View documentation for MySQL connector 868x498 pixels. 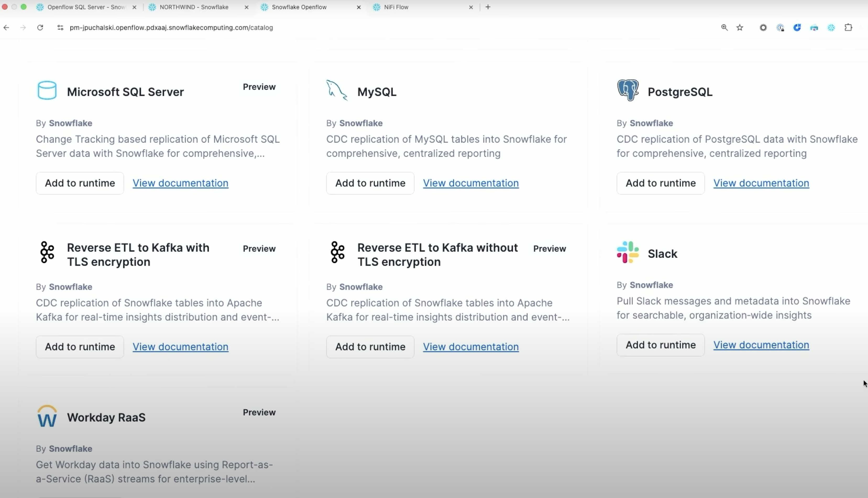pos(471,183)
